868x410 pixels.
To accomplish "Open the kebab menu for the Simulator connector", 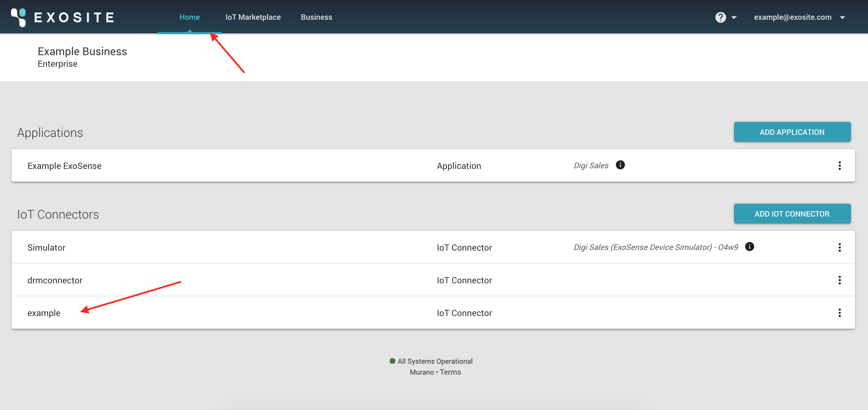I will [x=840, y=247].
